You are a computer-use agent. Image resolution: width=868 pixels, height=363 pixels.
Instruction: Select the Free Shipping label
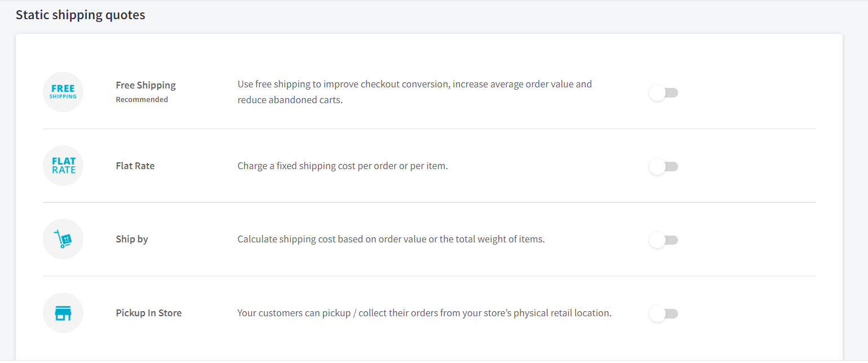pyautogui.click(x=146, y=85)
